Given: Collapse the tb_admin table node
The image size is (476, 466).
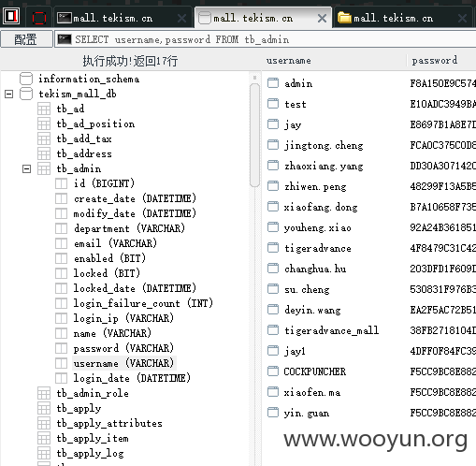Looking at the screenshot, I should pyautogui.click(x=27, y=168).
